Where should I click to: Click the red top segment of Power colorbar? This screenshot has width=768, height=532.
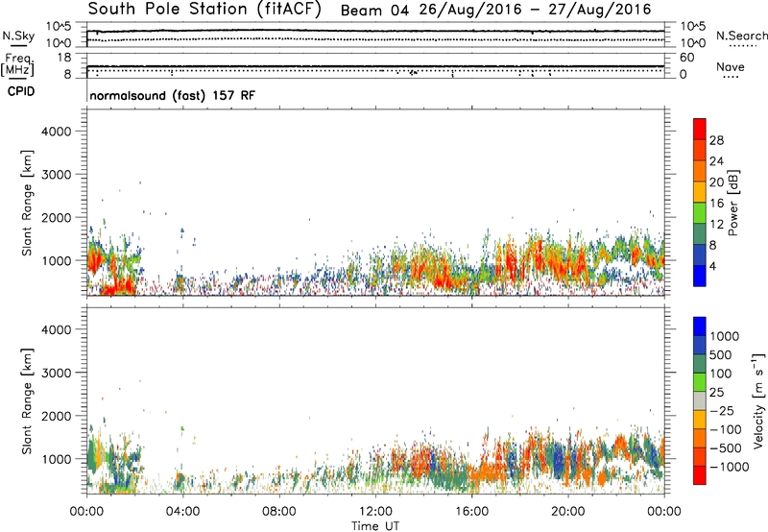point(700,129)
